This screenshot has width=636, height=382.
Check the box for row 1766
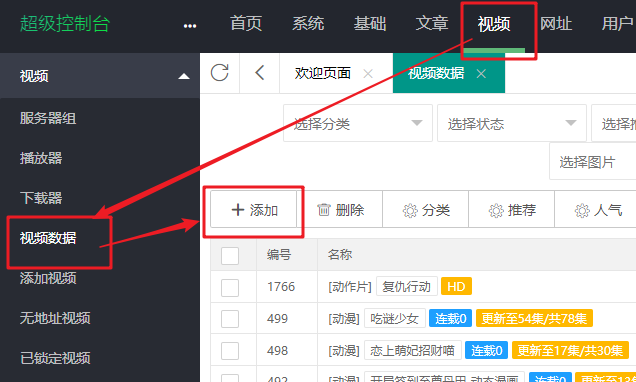click(230, 288)
